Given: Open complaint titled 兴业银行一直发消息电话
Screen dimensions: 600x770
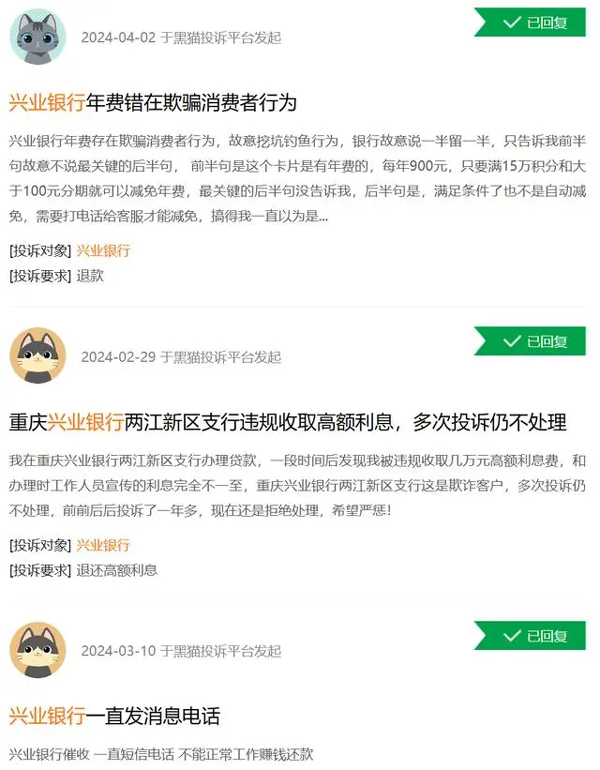Looking at the screenshot, I should (x=114, y=716).
